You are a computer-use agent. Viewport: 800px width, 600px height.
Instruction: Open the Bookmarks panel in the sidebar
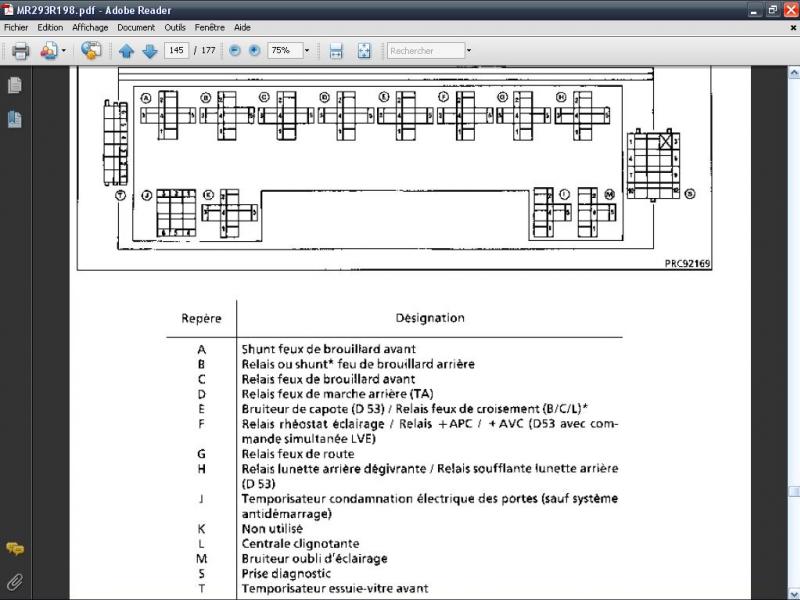(15, 119)
